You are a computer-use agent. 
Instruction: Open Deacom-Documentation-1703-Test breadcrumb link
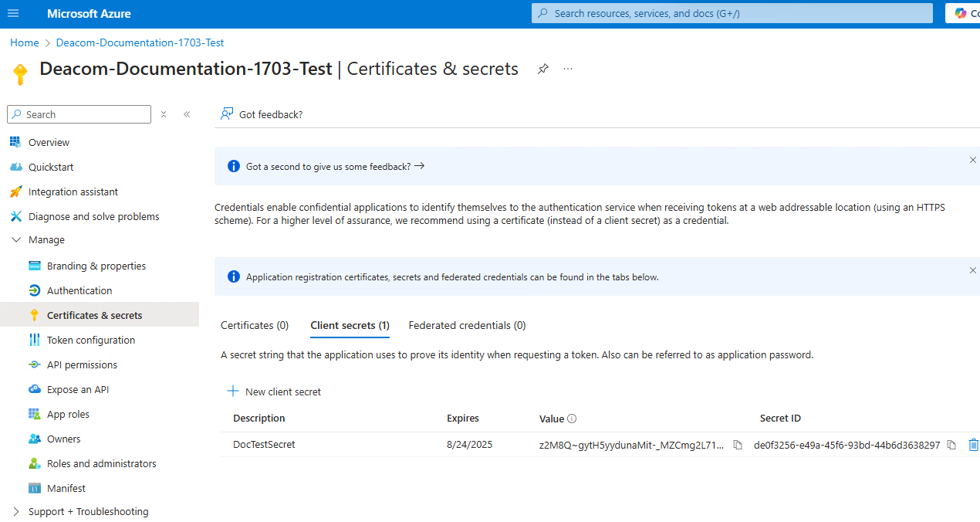[x=140, y=42]
